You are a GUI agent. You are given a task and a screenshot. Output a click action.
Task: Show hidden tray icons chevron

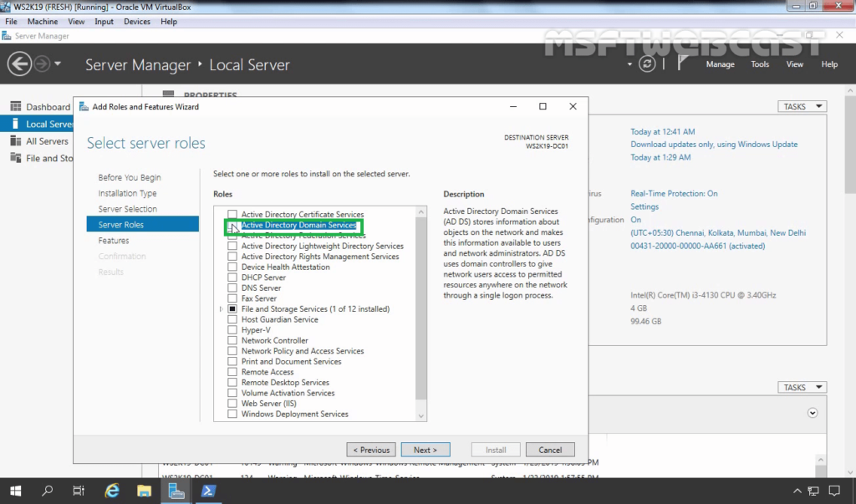(797, 491)
